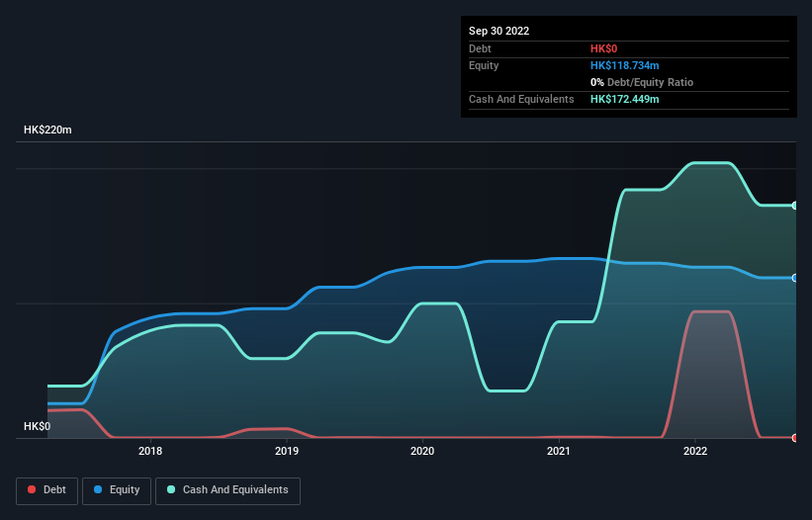The width and height of the screenshot is (812, 520).
Task: Click the HK$220m axis label
Action: pos(47,130)
